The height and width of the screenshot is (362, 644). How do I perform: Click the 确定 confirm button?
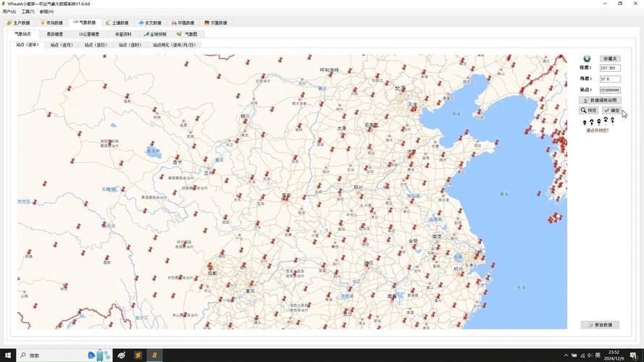click(611, 110)
